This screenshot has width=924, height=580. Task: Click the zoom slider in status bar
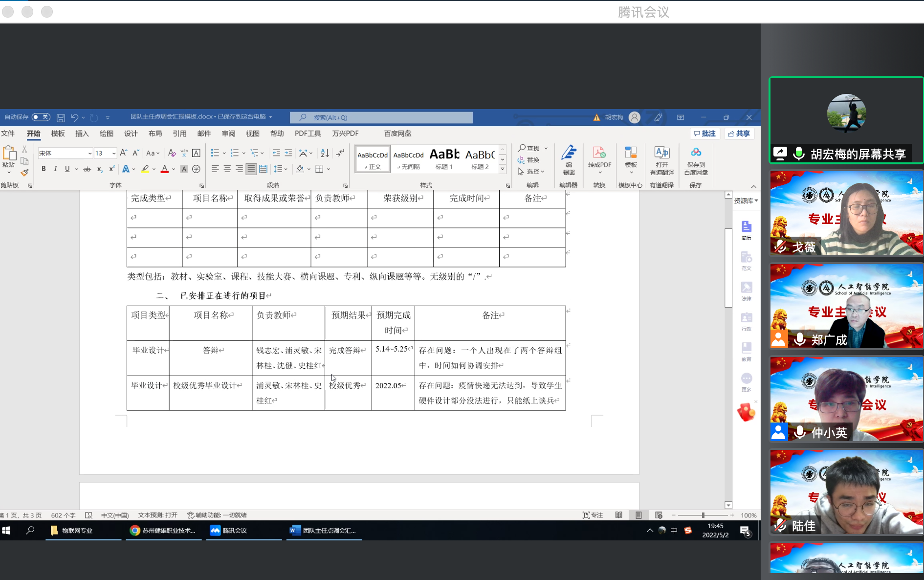[703, 515]
